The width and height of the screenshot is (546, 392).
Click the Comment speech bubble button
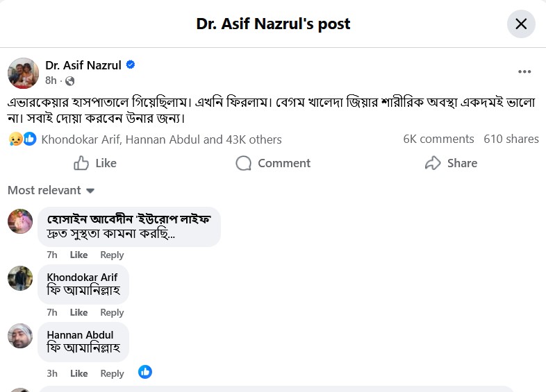(x=273, y=163)
